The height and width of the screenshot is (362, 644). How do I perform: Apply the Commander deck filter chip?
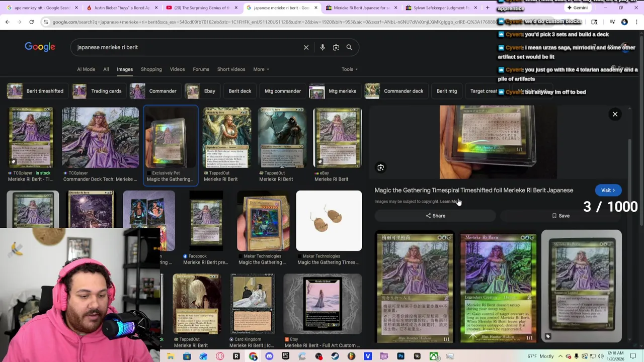(x=395, y=91)
